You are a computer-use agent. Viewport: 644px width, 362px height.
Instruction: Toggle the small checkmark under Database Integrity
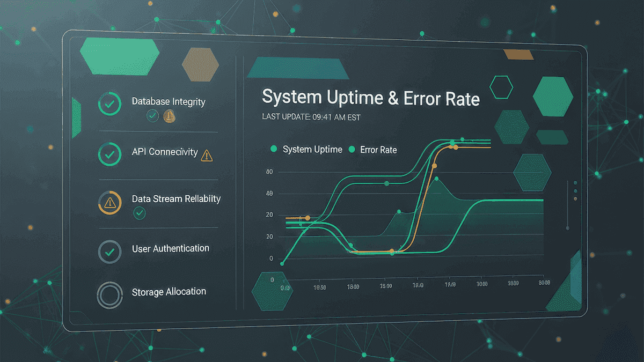coord(153,116)
